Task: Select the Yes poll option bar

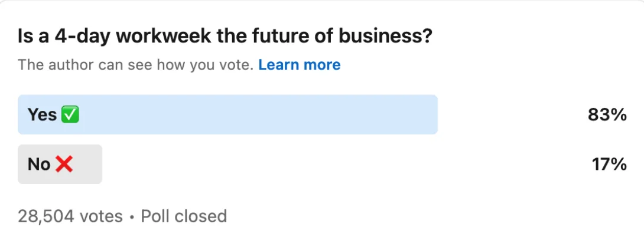Action: click(x=227, y=114)
